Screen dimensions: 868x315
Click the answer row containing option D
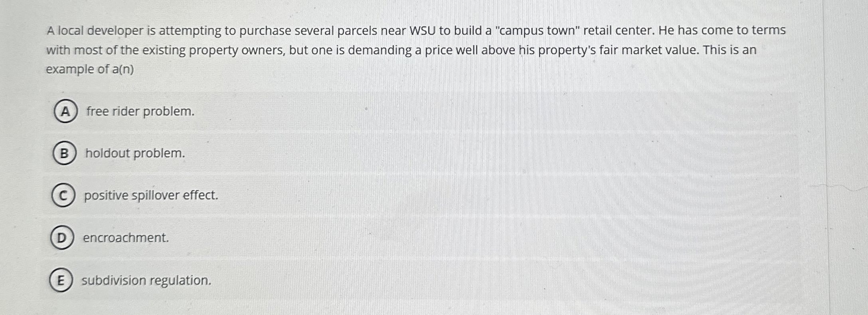tap(279, 238)
